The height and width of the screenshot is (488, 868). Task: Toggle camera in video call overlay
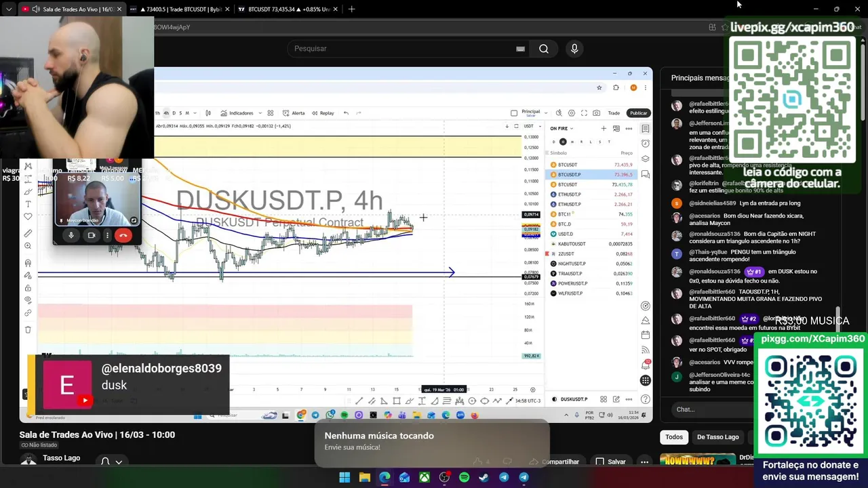coord(92,235)
